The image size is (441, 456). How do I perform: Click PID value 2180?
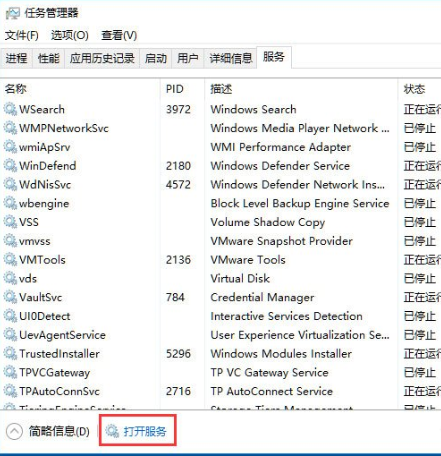pos(178,166)
